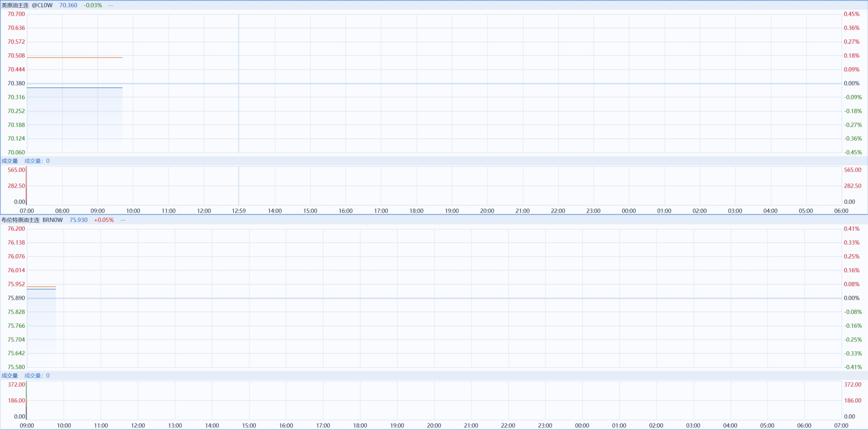Click the 70.508 price axis label
The width and height of the screenshot is (868, 430).
coord(16,56)
